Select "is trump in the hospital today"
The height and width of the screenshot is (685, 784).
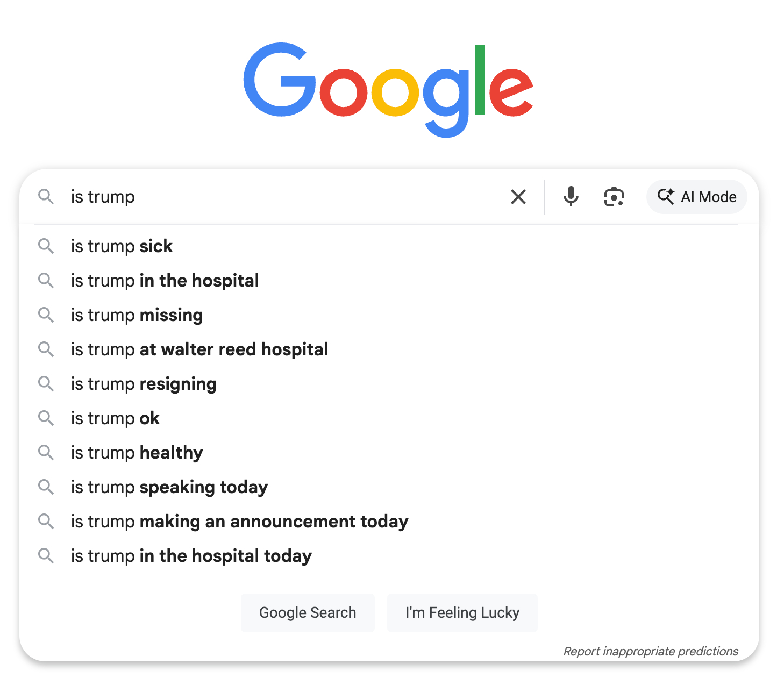[191, 556]
